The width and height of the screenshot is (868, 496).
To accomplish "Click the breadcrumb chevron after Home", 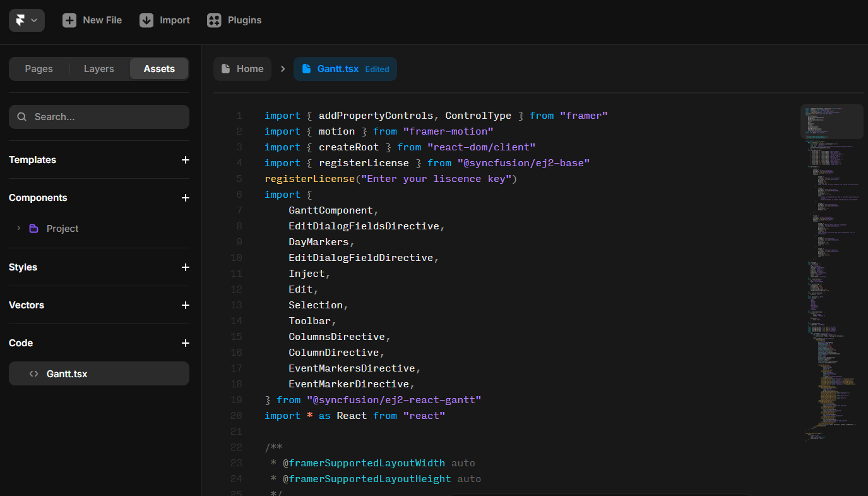I will pos(282,68).
